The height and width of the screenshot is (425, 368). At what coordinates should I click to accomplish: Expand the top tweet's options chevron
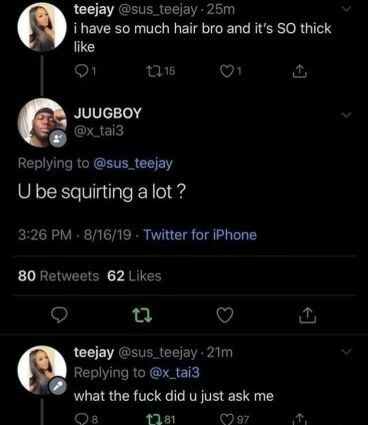click(x=347, y=9)
